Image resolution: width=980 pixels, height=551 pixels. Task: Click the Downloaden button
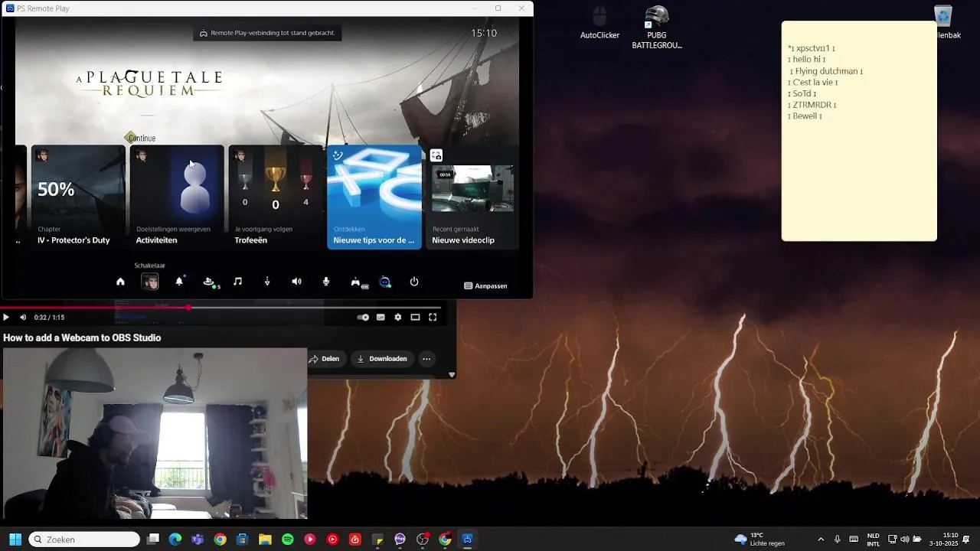click(382, 358)
